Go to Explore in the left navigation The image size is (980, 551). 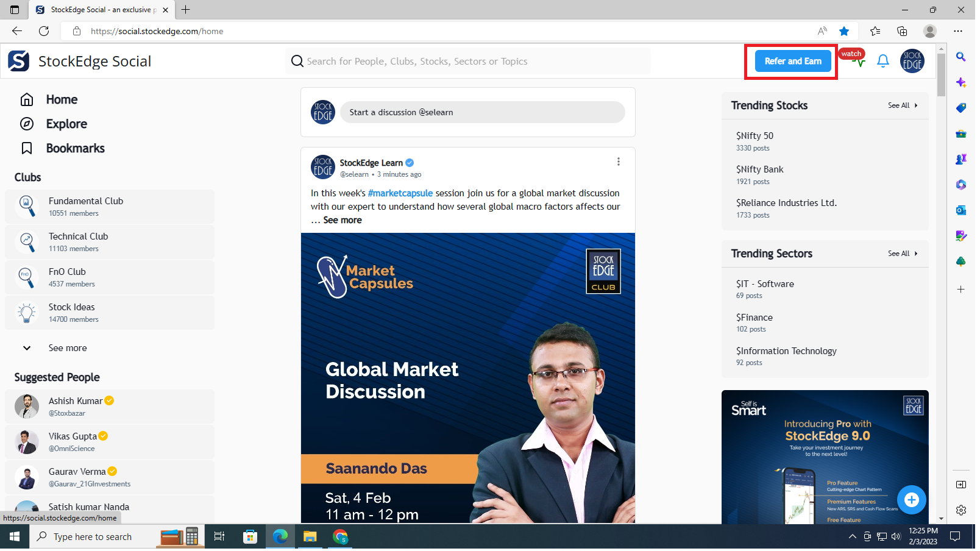(66, 124)
